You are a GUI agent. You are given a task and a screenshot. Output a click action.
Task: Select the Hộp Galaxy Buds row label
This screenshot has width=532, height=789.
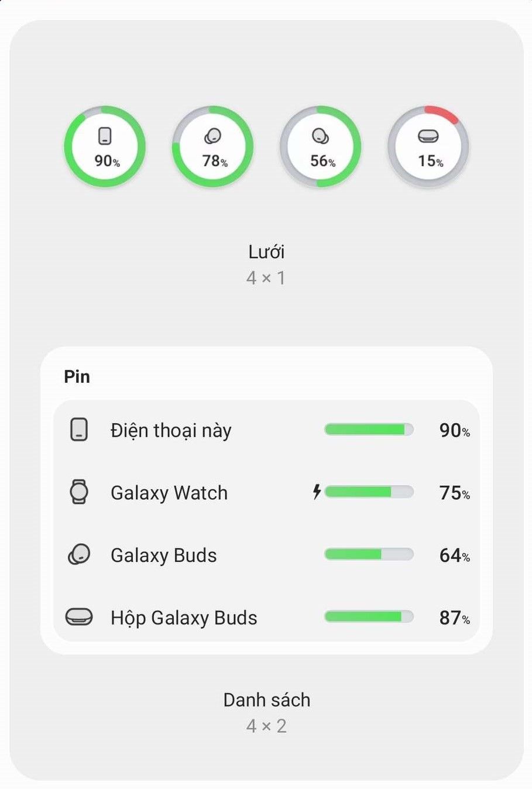pos(184,618)
